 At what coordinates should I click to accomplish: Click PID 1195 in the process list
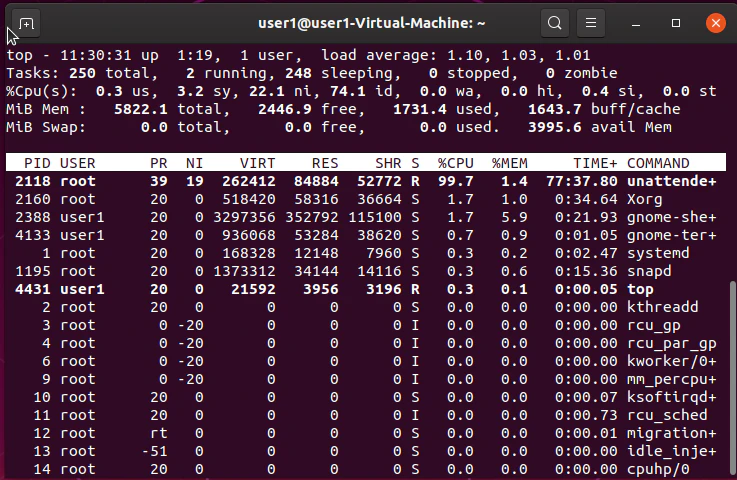(32, 271)
